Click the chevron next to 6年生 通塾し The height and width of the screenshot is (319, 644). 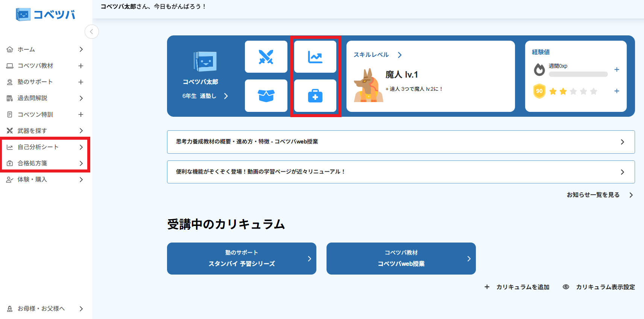point(226,96)
